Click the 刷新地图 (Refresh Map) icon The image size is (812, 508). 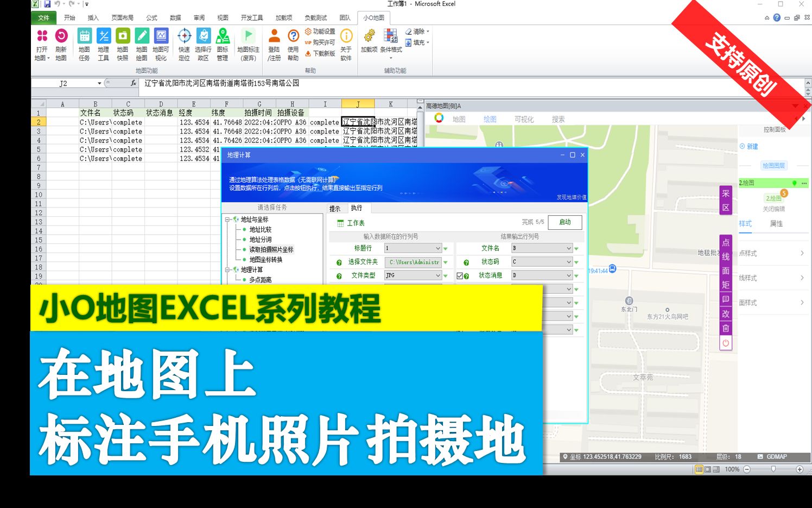(x=60, y=43)
